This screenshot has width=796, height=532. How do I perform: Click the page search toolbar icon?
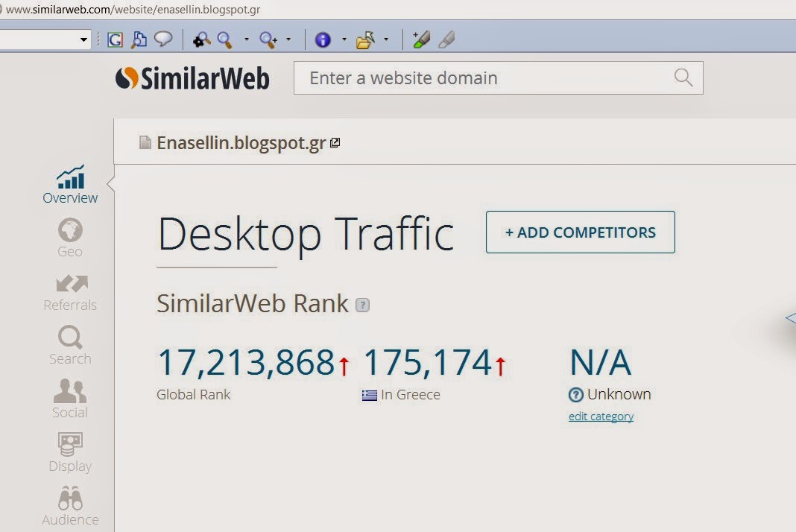coord(139,39)
